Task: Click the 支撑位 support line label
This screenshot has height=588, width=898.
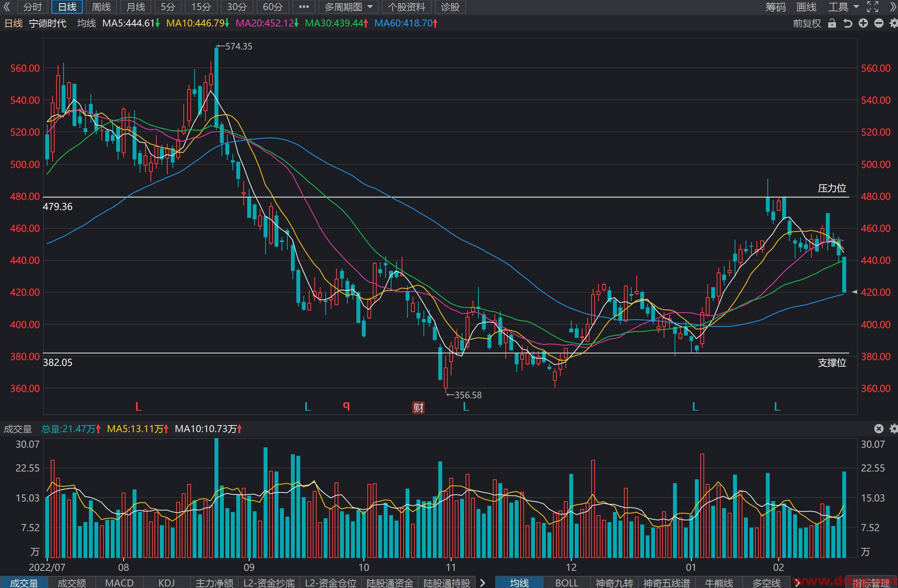Action: coord(832,363)
